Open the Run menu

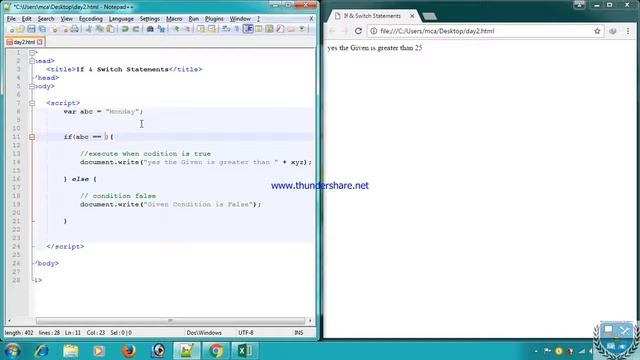(193, 19)
